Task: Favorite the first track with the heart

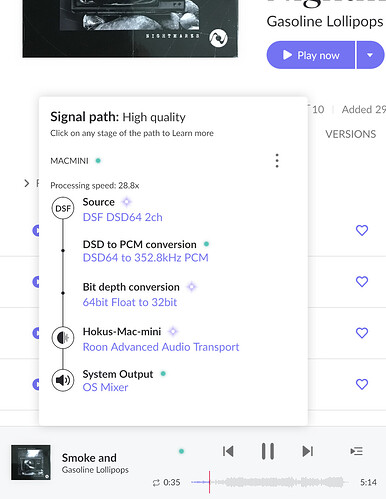Action: point(362,230)
